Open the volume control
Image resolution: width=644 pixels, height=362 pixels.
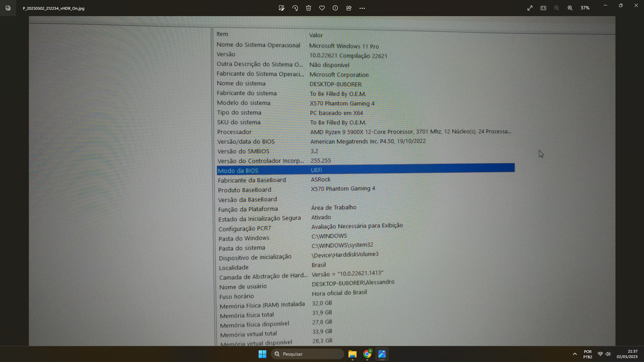point(608,354)
